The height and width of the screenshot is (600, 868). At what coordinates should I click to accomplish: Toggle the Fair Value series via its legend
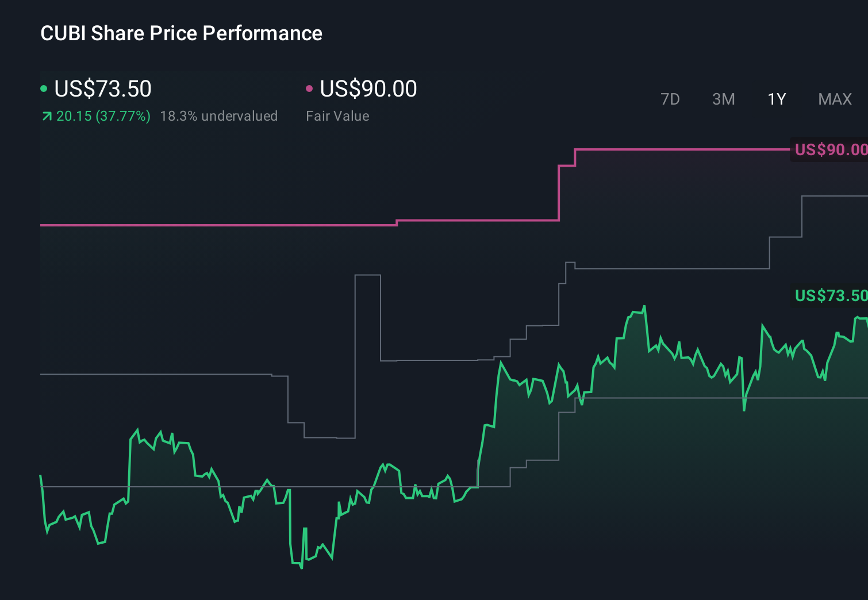[x=368, y=89]
